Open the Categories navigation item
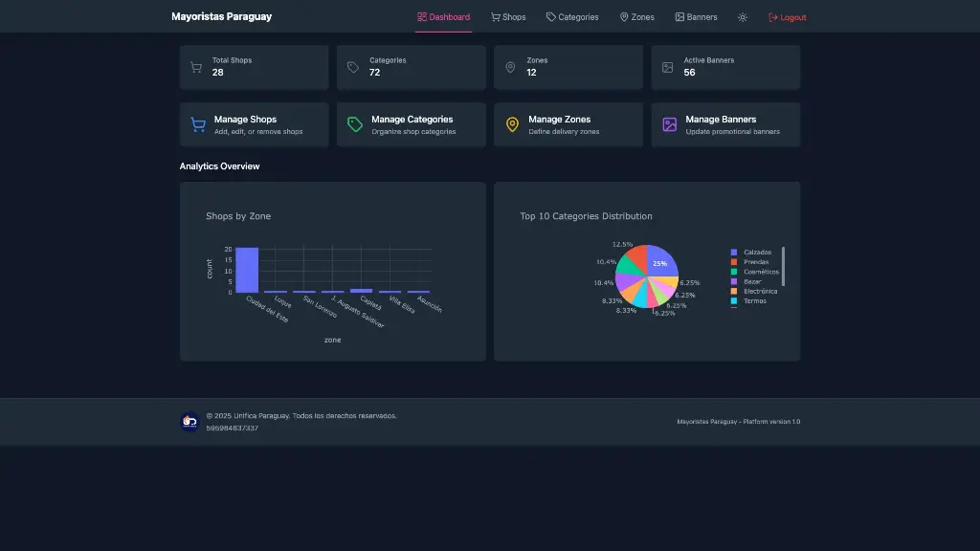Viewport: 980px width, 551px height. click(x=572, y=17)
